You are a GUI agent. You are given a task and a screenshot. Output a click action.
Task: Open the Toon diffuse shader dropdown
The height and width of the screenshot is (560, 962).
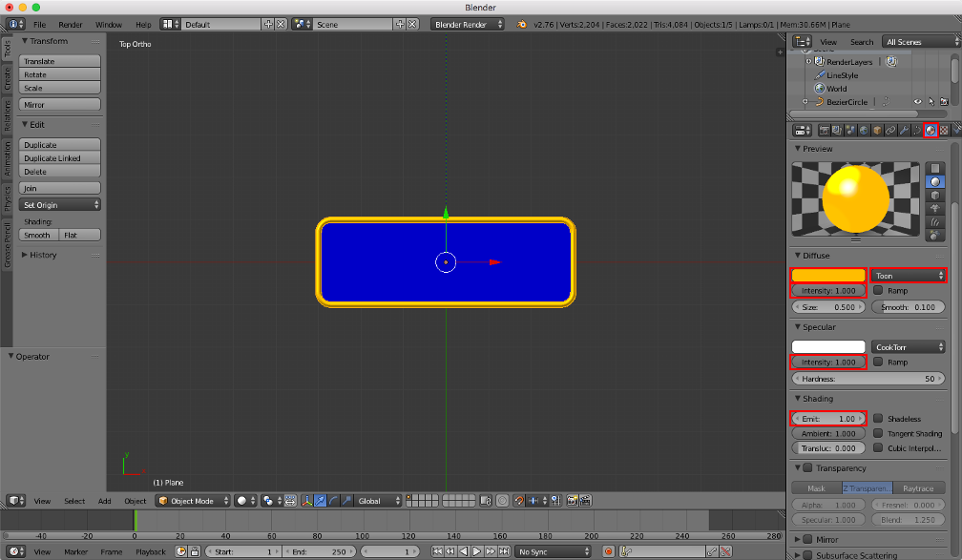point(909,276)
